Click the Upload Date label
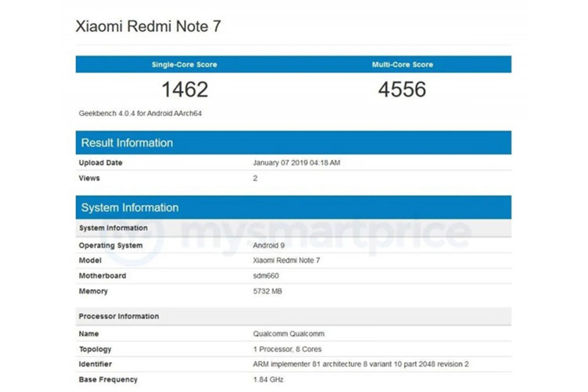This screenshot has width=588, height=392. 100,163
